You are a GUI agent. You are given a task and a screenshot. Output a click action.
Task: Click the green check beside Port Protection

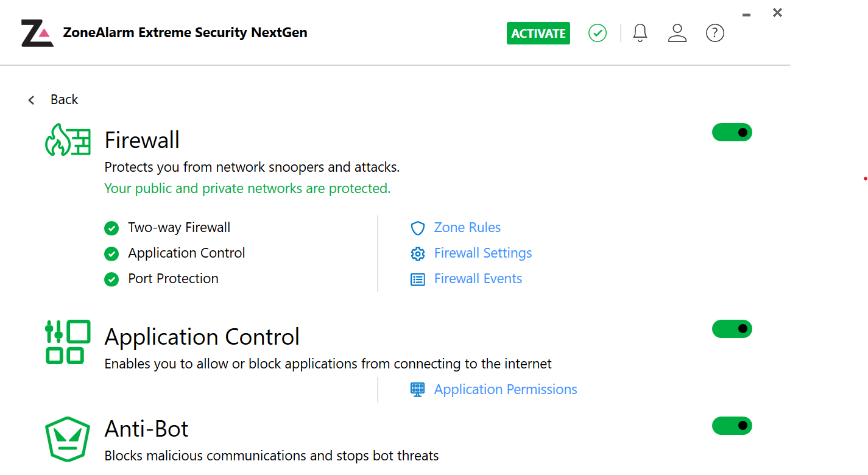pyautogui.click(x=111, y=280)
